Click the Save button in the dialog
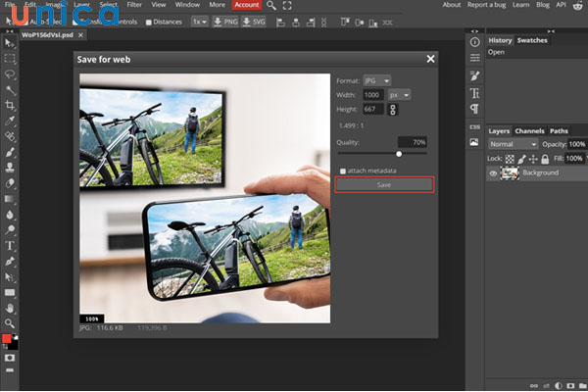588x392 pixels. click(384, 184)
